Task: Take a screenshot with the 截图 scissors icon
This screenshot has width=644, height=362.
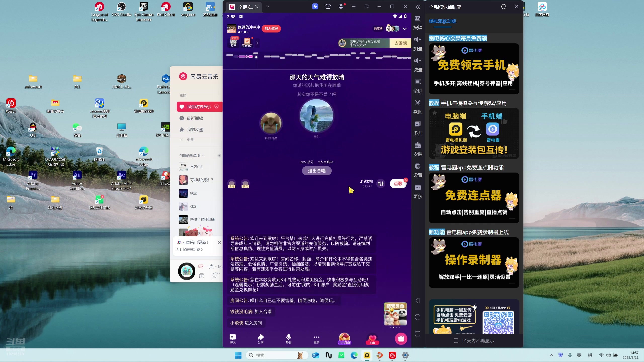Action: pyautogui.click(x=418, y=103)
